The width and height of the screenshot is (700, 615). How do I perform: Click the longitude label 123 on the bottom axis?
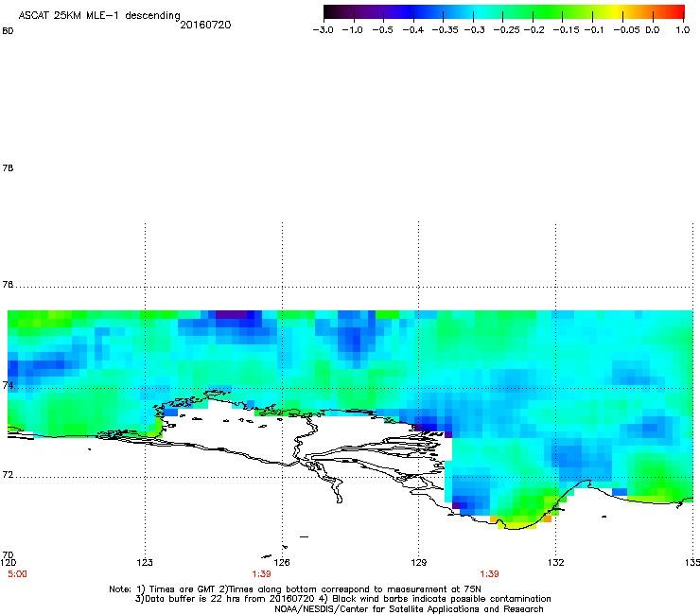point(145,563)
